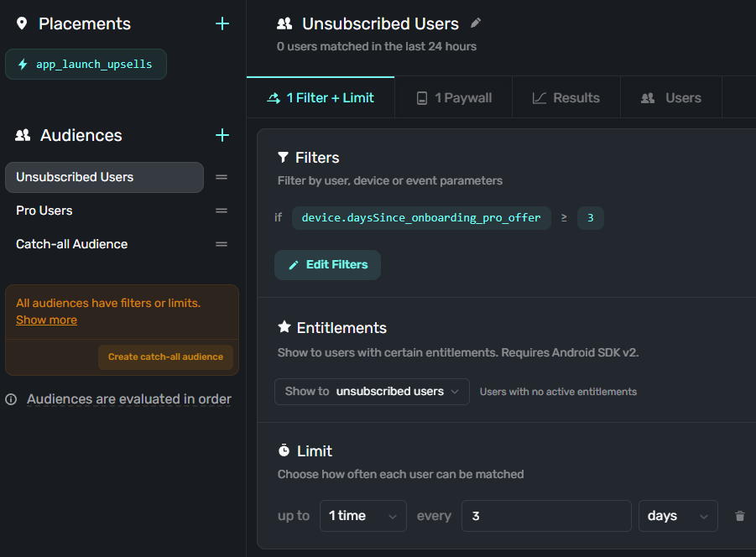
Task: Click the Edit Filters button
Action: tap(327, 264)
